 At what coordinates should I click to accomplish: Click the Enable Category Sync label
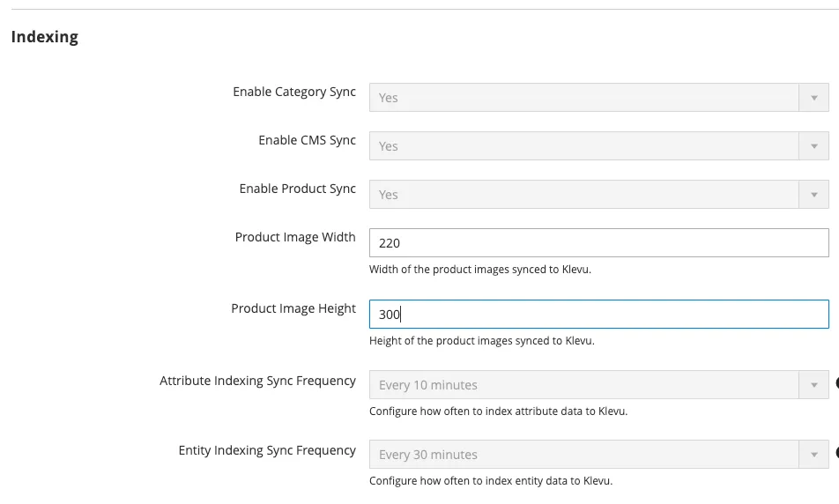click(x=294, y=92)
